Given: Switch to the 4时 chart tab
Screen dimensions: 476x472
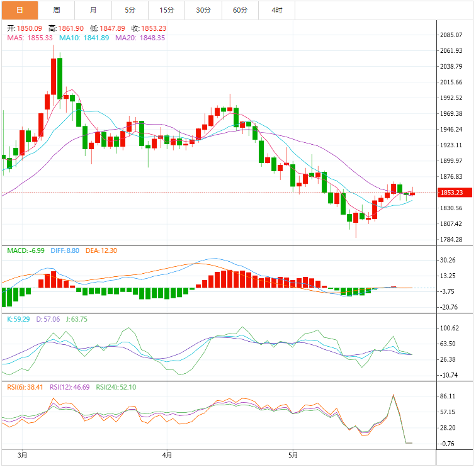Looking at the screenshot, I should [277, 10].
